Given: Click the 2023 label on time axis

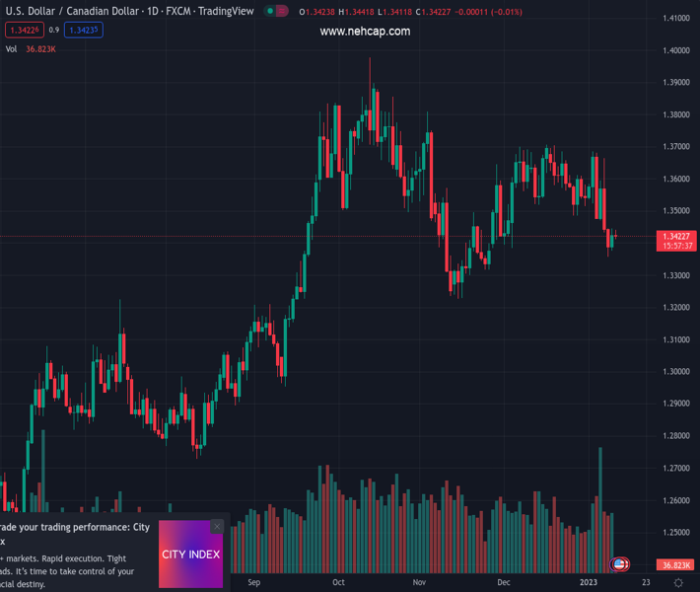Looking at the screenshot, I should [x=589, y=582].
